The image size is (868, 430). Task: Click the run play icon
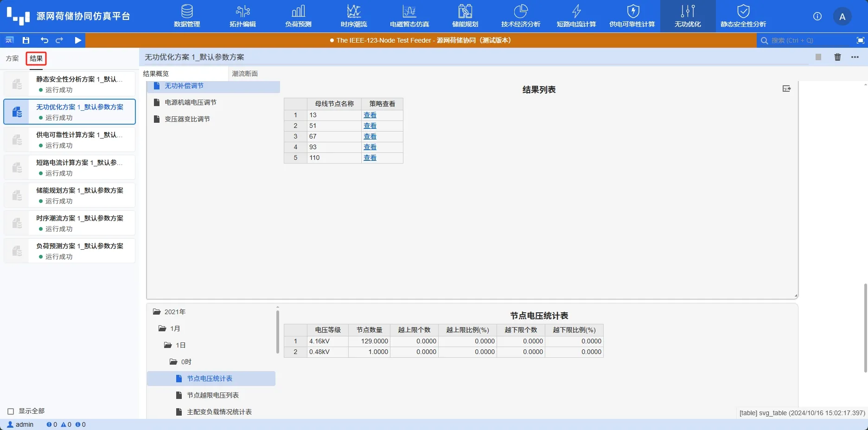(78, 40)
